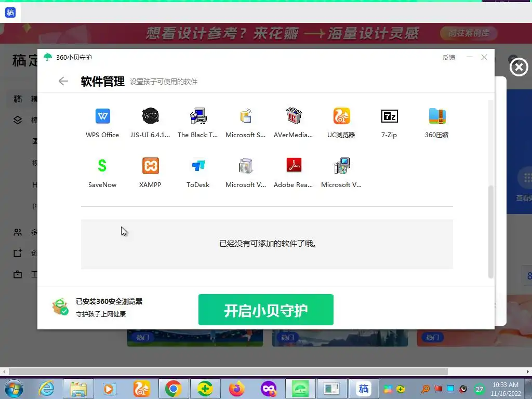This screenshot has width=532, height=399.
Task: Select the AVerMedia app icon
Action: pyautogui.click(x=294, y=116)
